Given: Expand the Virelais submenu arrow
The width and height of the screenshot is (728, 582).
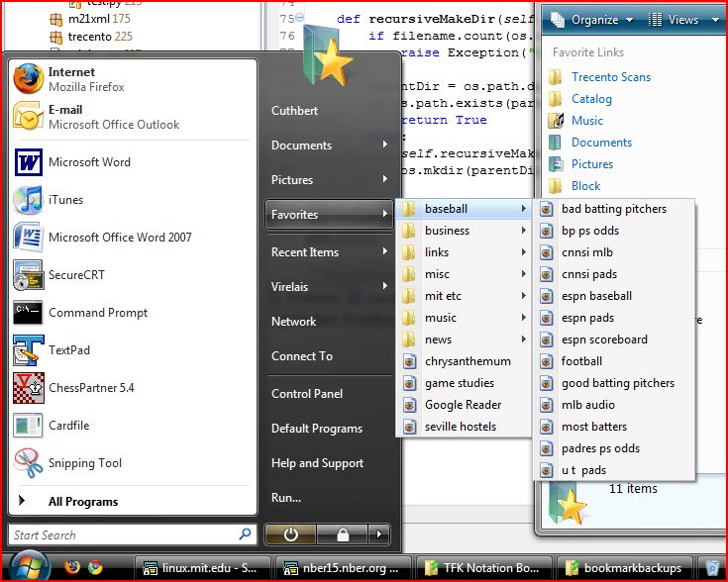Looking at the screenshot, I should tap(385, 286).
